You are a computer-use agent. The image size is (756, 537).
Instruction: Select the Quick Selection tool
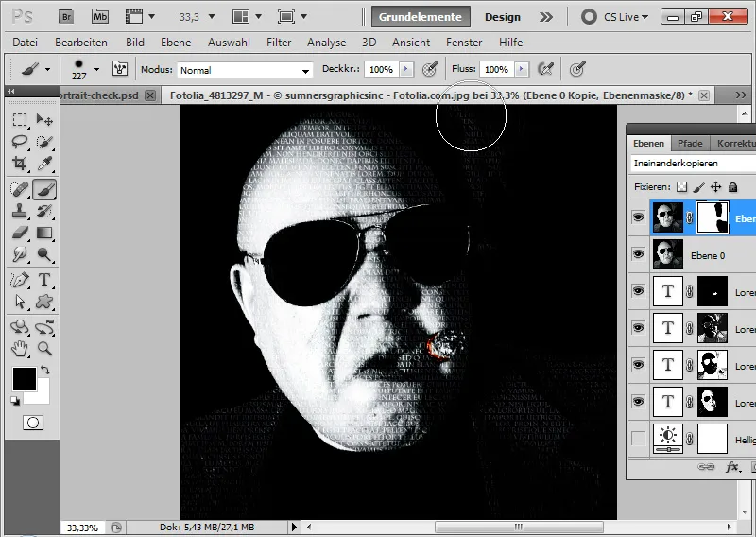[x=44, y=142]
